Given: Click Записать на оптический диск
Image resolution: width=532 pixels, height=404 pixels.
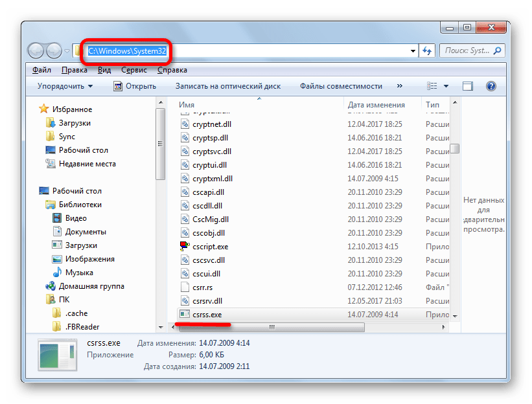Looking at the screenshot, I should [228, 86].
